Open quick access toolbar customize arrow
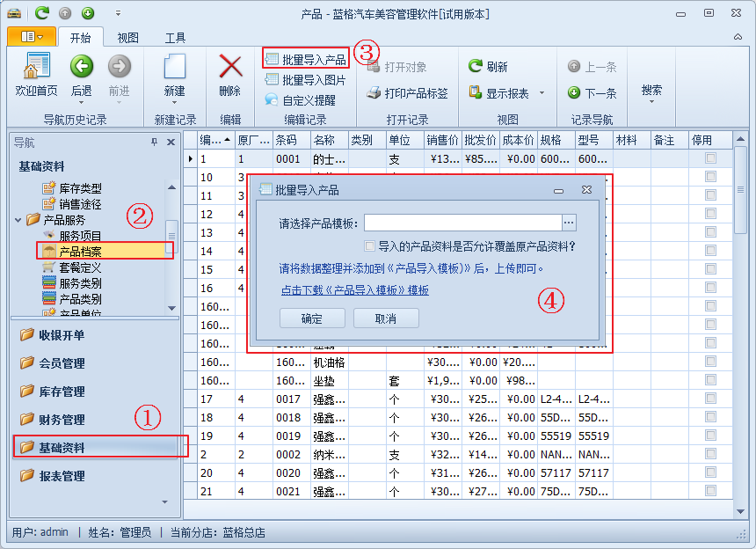 pyautogui.click(x=118, y=13)
